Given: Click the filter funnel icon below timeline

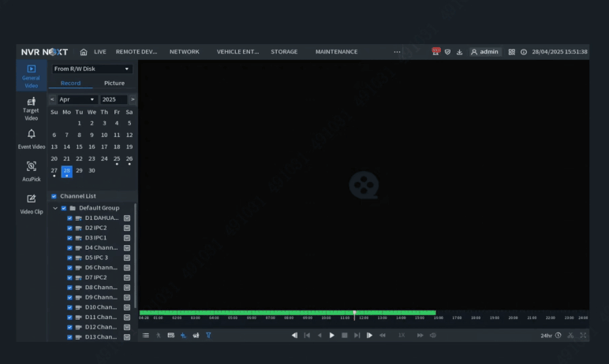Looking at the screenshot, I should coord(208,335).
